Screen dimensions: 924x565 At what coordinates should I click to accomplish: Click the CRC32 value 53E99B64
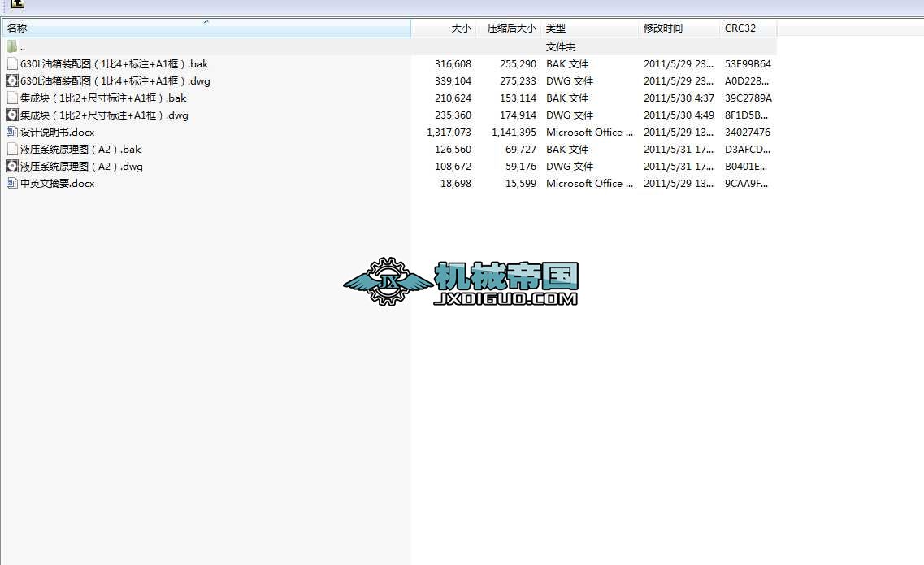(x=748, y=64)
